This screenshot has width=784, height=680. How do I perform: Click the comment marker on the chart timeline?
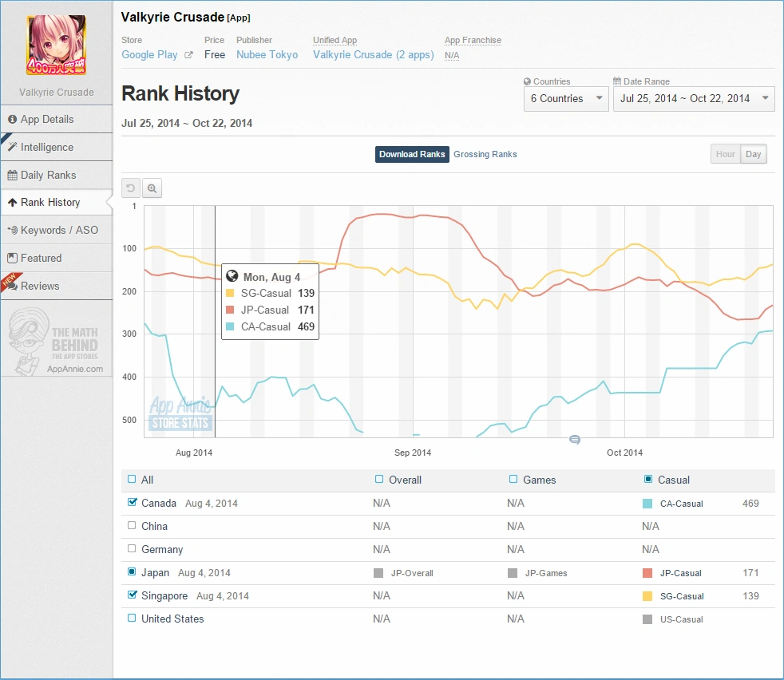tap(575, 440)
